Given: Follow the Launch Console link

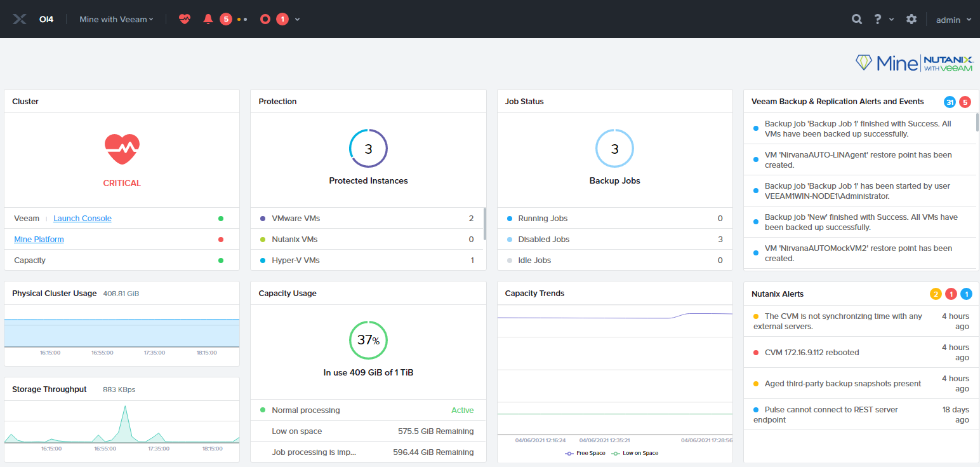Looking at the screenshot, I should (x=83, y=219).
